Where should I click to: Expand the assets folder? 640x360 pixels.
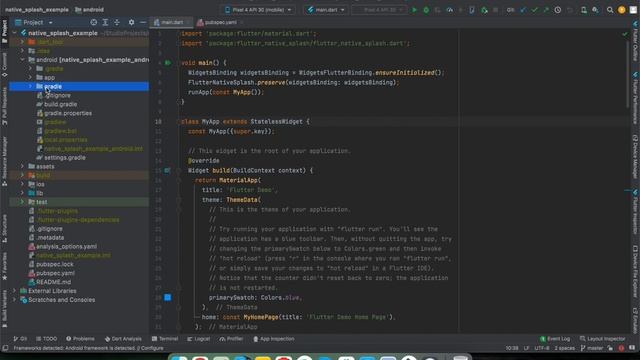pos(22,167)
